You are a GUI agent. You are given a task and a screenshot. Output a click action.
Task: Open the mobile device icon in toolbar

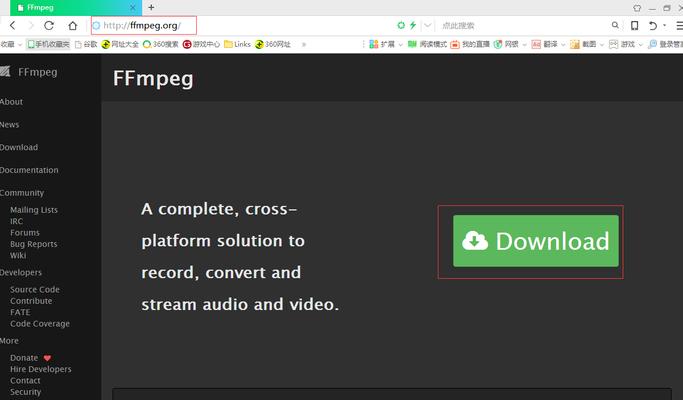tap(635, 26)
